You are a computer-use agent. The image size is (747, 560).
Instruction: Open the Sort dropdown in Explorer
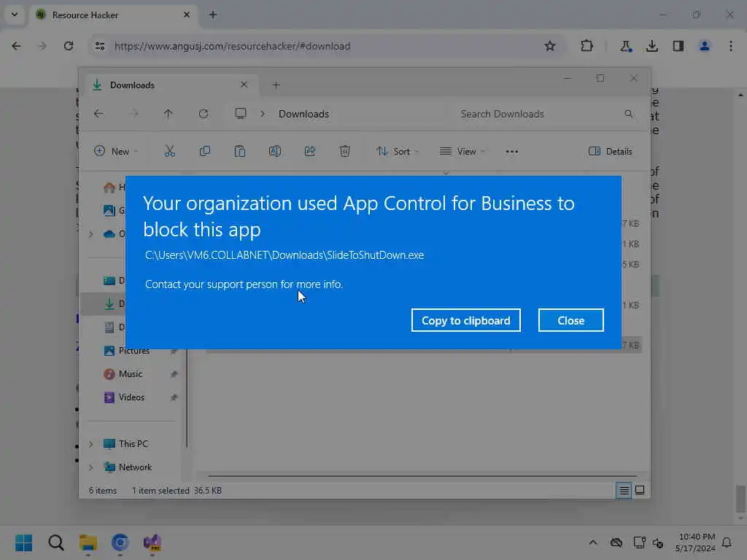[x=398, y=152]
